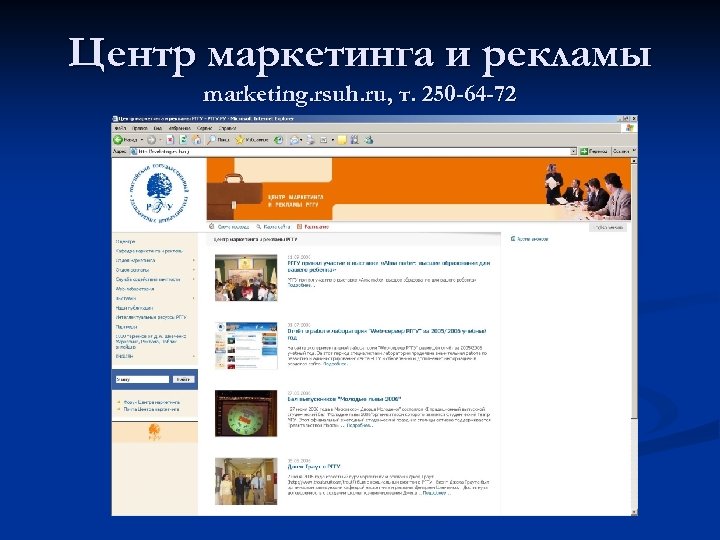Screen dimensions: 720x540
Task: Click the site search text field
Action: click(142, 379)
